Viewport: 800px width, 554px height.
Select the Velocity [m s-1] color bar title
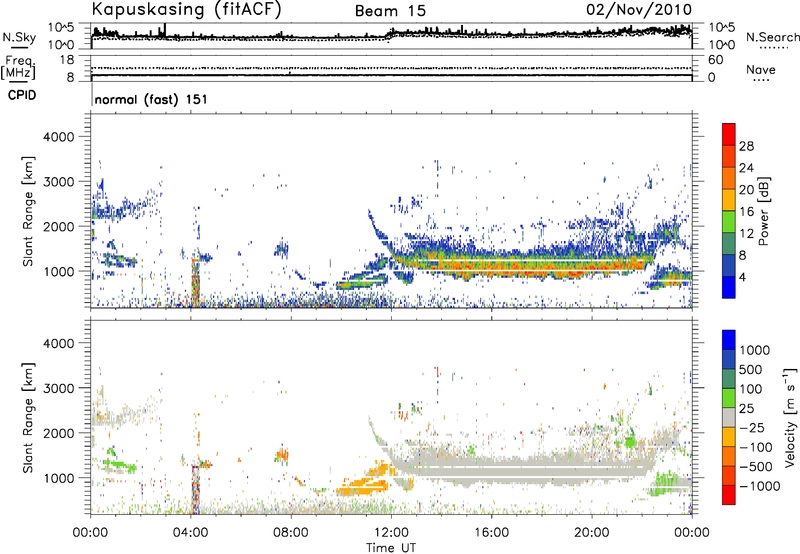click(790, 417)
